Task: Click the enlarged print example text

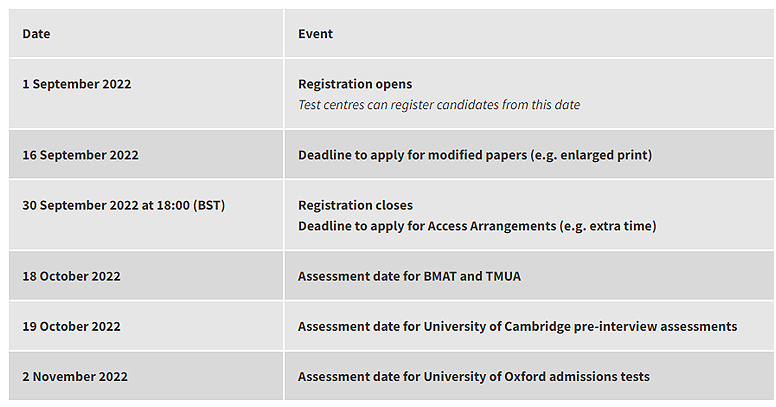Action: (612, 155)
